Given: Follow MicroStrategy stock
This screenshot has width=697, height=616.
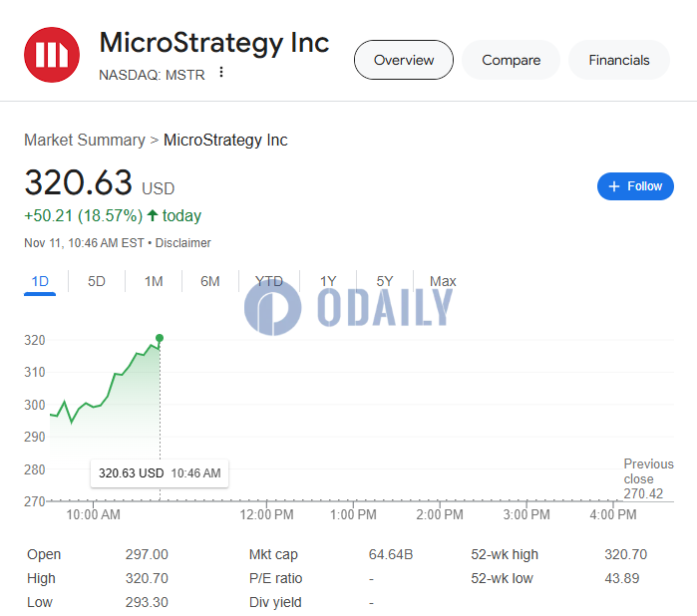Looking at the screenshot, I should coord(635,186).
